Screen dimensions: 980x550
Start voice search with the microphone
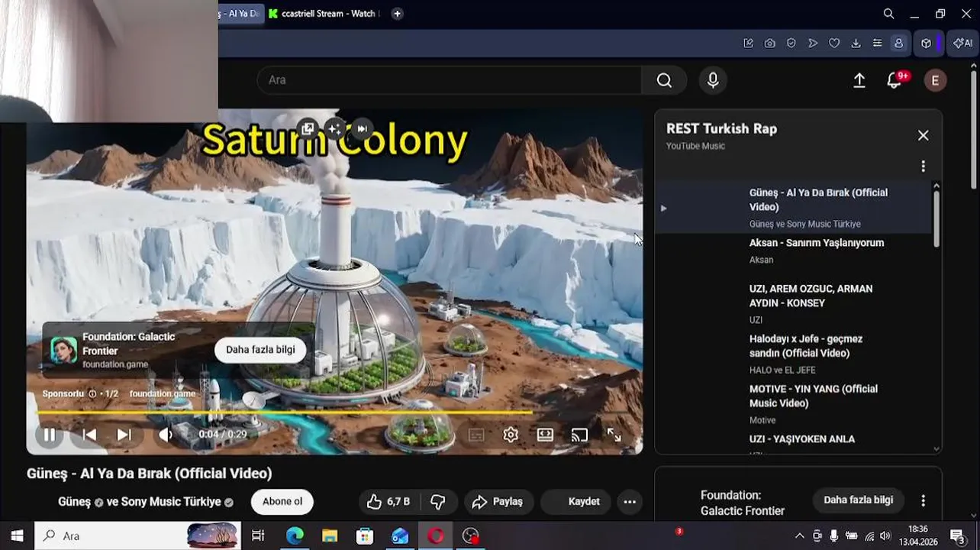(x=713, y=80)
